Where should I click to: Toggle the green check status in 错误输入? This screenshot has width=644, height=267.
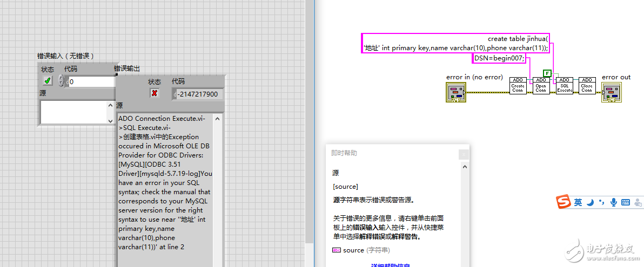click(48, 80)
